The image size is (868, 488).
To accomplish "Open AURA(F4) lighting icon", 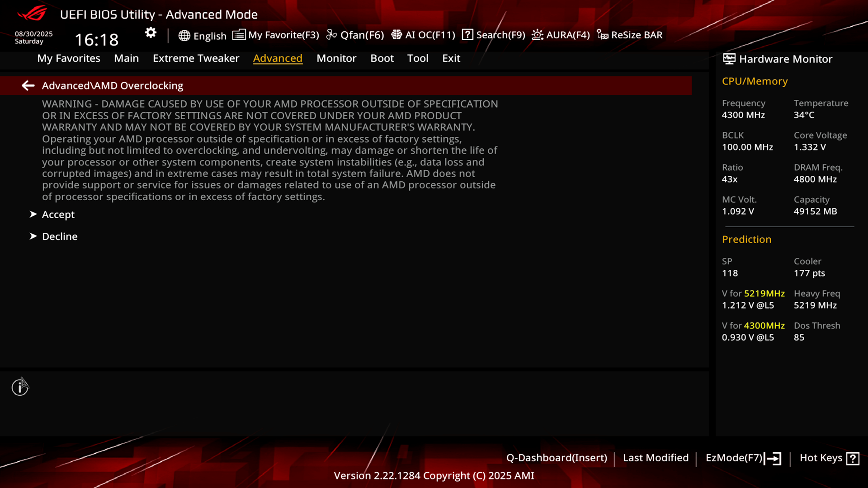I will 538,35.
